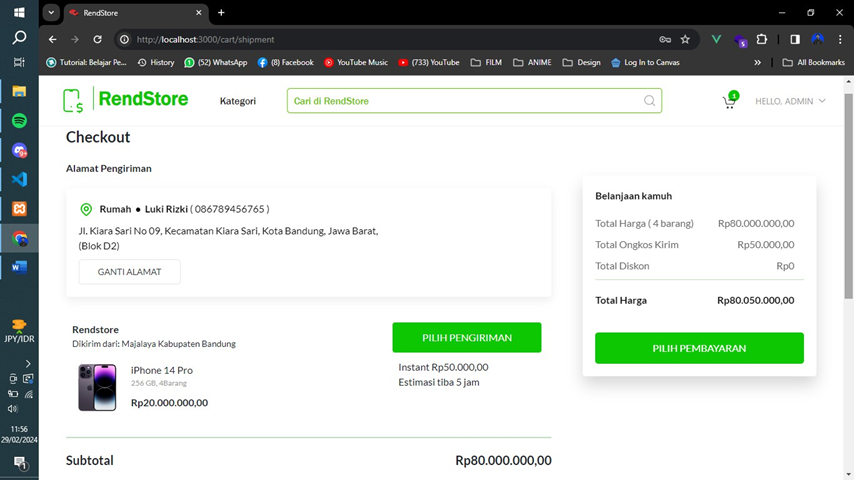Show more bookmarks with the double chevron
Viewport: 854px width, 480px height.
[758, 63]
